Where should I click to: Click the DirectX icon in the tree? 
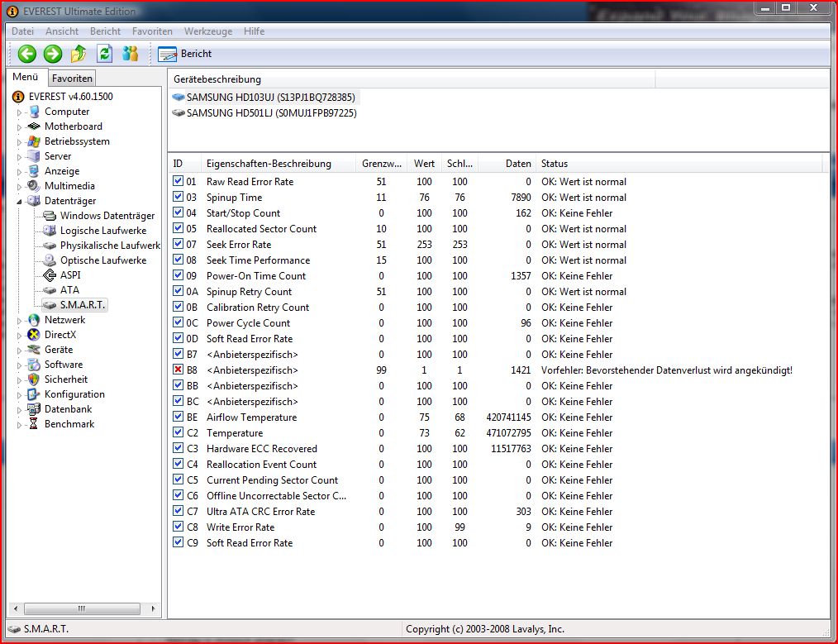click(34, 335)
